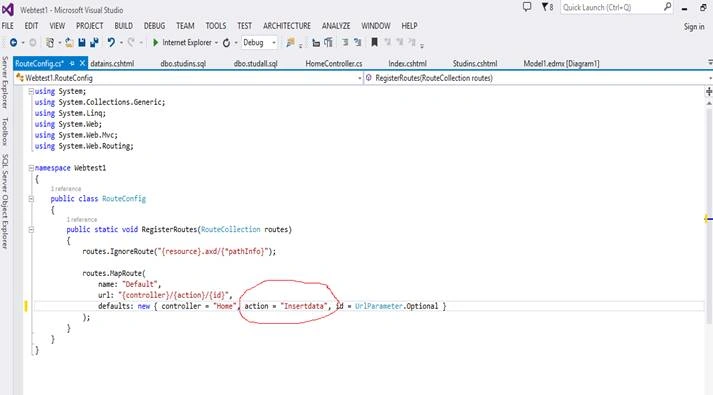Open the Find in Files toolbar icon

tap(290, 42)
